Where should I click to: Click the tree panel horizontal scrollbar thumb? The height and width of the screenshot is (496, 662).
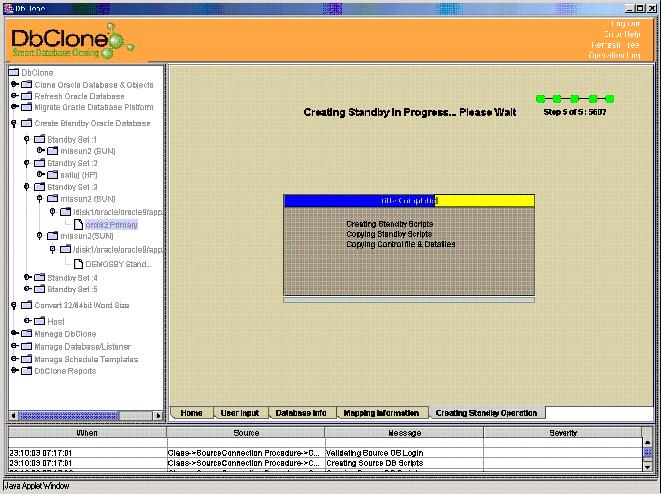click(69, 416)
